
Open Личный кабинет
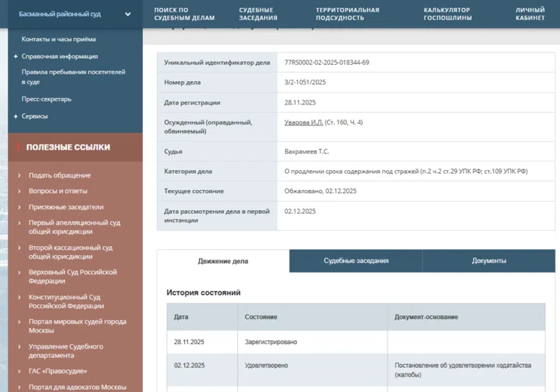530,14
